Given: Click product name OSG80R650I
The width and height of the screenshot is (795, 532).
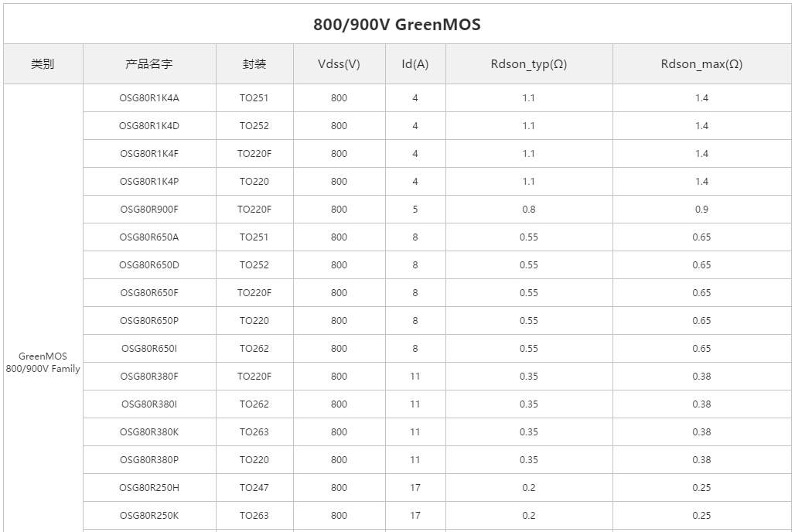Looking at the screenshot, I should (x=149, y=349).
